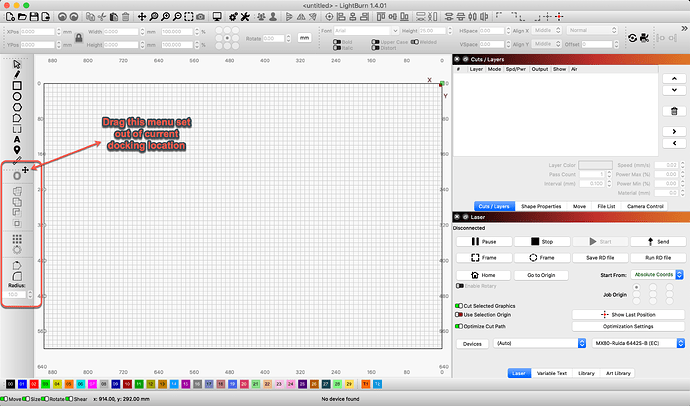Move the layer up with the up chevron

point(674,79)
